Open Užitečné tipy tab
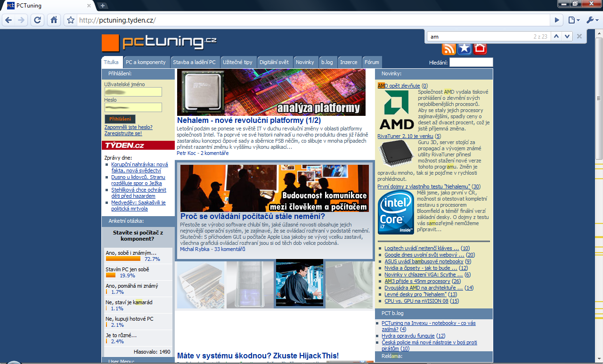Viewport: 603px width, 364px height. (237, 62)
